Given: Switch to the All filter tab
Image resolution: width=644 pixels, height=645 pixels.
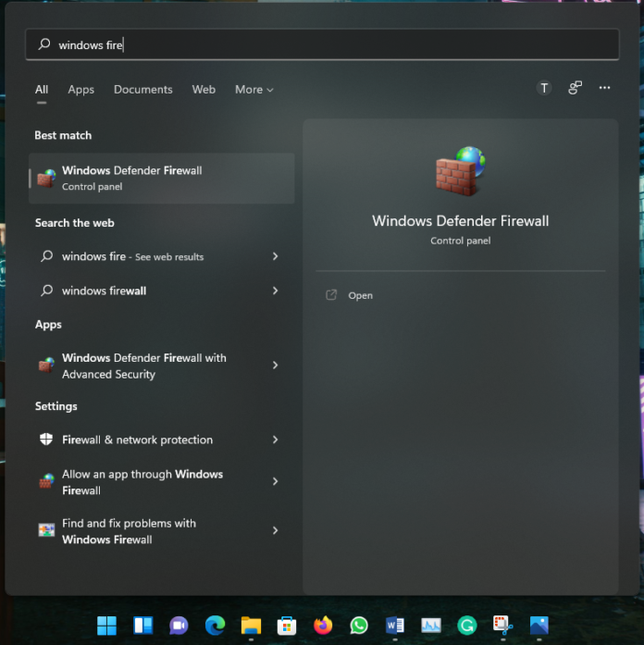Looking at the screenshot, I should (42, 89).
